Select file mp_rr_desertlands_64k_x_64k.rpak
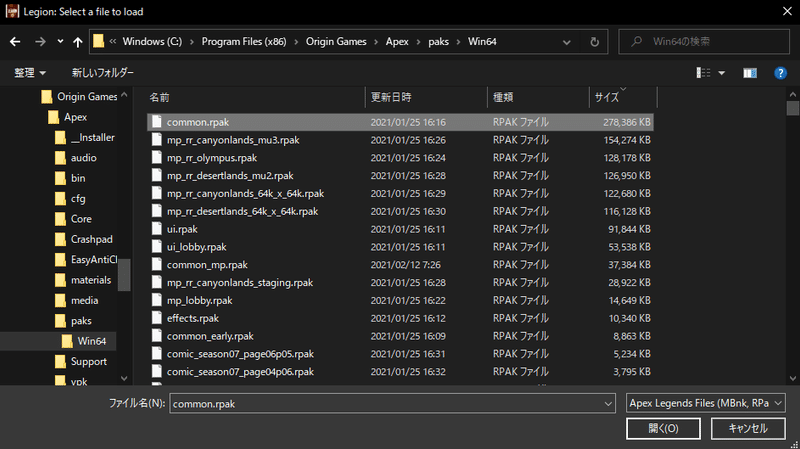 coord(401,211)
